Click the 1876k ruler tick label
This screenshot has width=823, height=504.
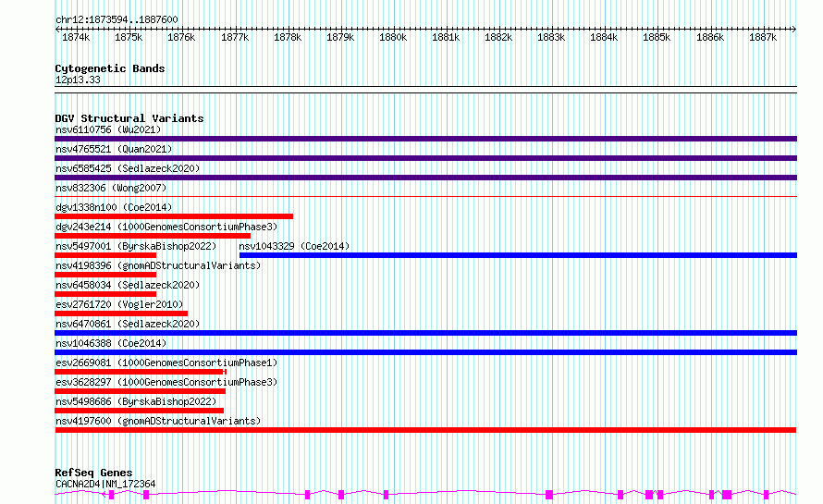[181, 37]
